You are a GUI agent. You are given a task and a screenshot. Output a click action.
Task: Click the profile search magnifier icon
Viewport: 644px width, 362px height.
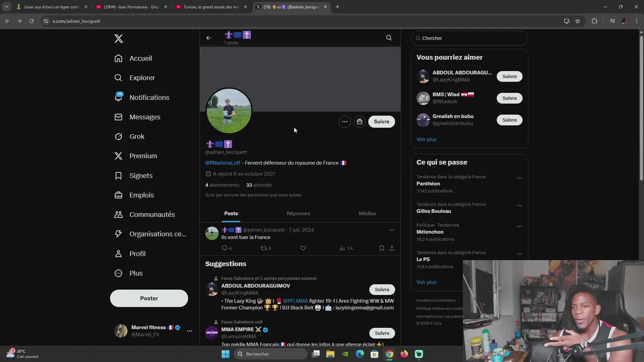point(389,38)
